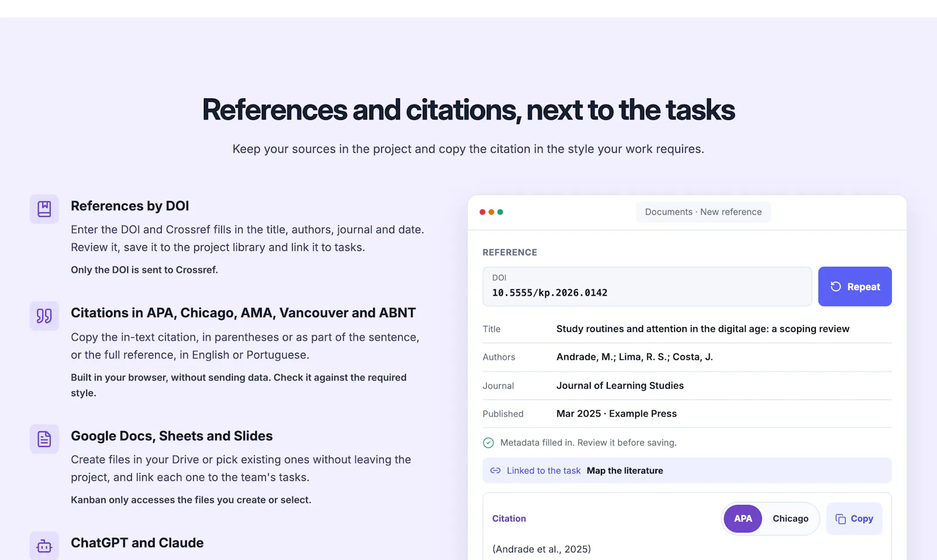Click the ChatGPT and Claude robot icon
The image size is (937, 560).
pyautogui.click(x=45, y=545)
